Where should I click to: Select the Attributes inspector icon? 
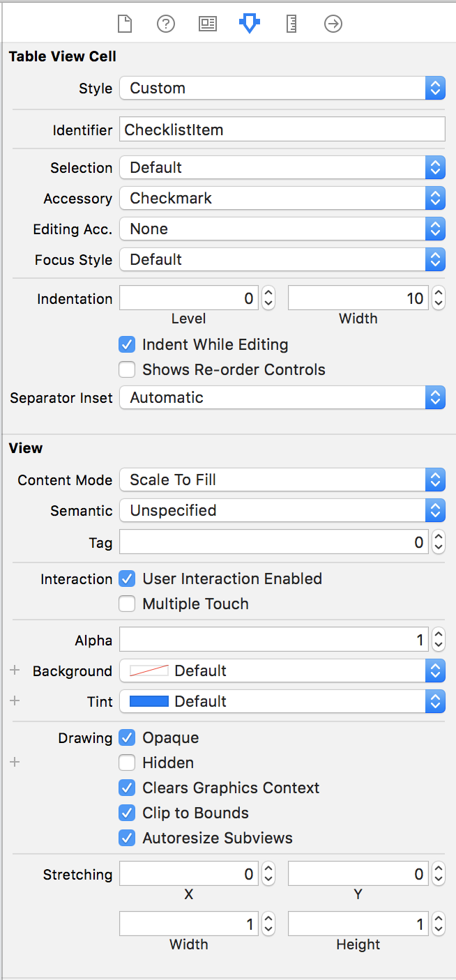(x=249, y=24)
